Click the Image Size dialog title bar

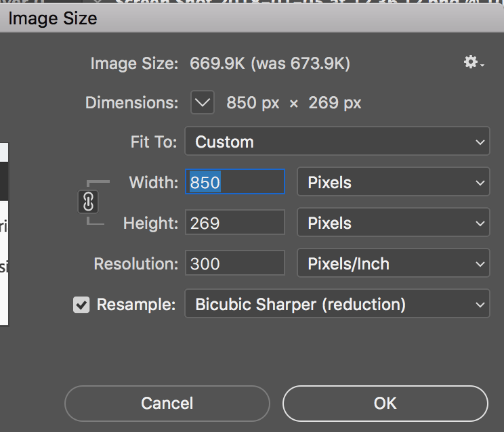tap(252, 18)
